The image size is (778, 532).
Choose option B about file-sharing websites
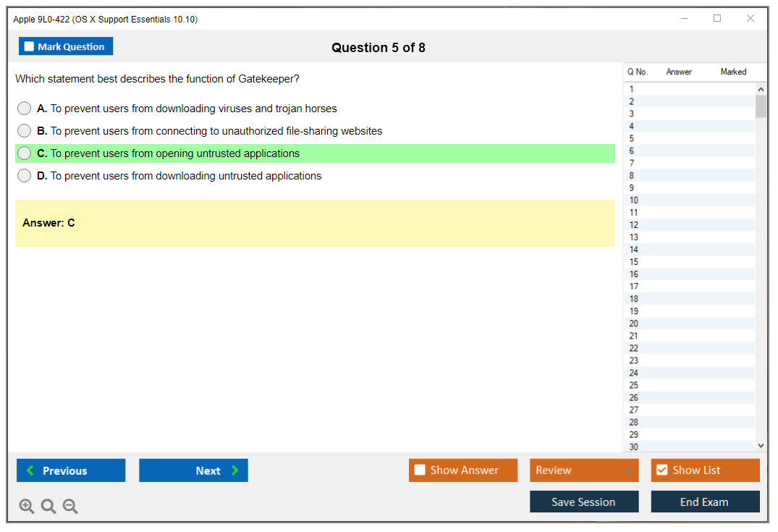click(25, 131)
